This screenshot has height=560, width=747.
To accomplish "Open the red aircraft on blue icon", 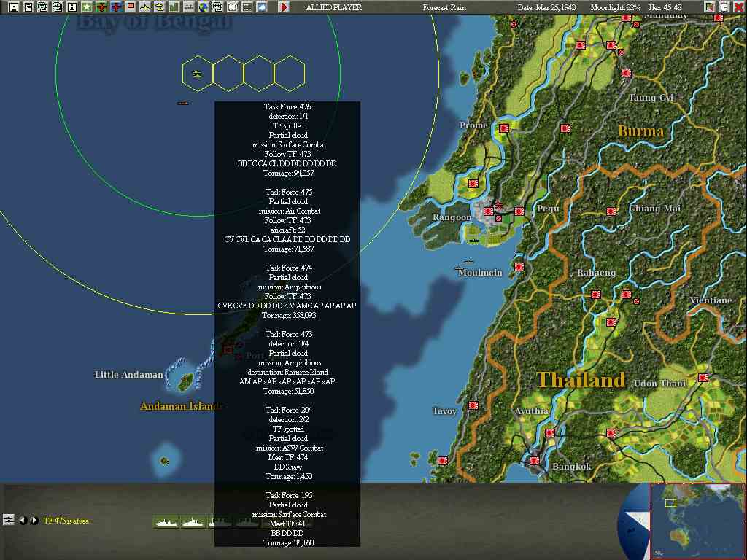I will point(116,7).
